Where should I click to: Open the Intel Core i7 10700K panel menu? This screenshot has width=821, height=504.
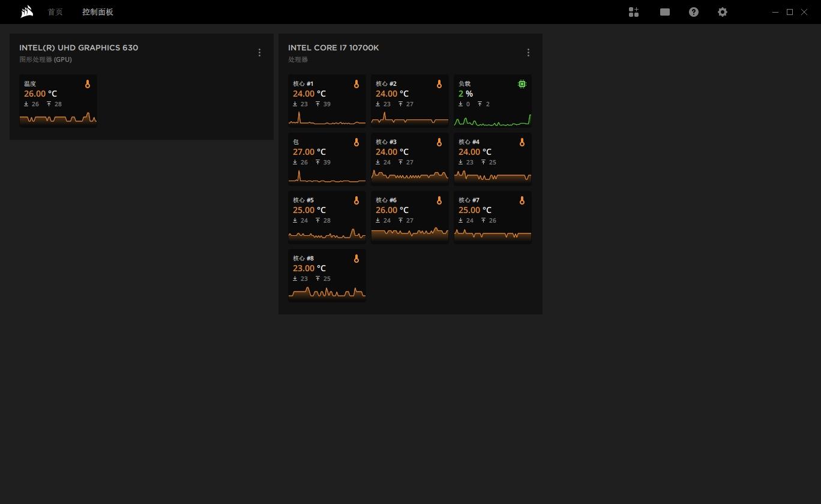point(528,53)
